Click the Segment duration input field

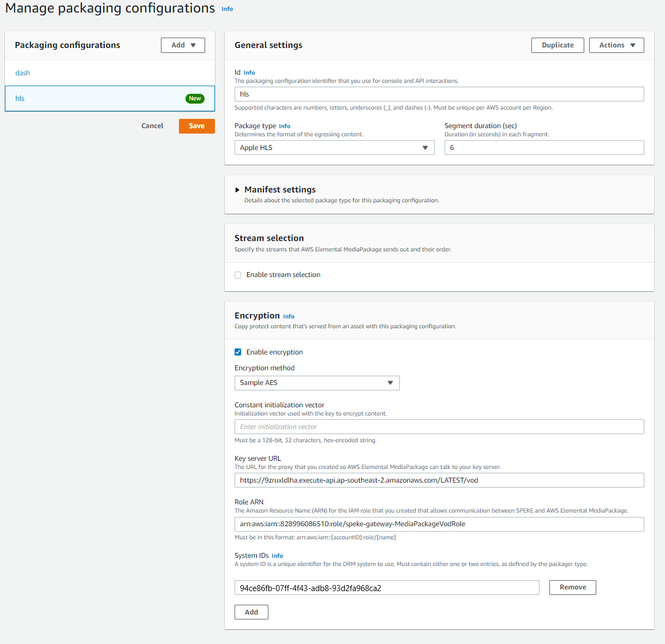pos(544,147)
